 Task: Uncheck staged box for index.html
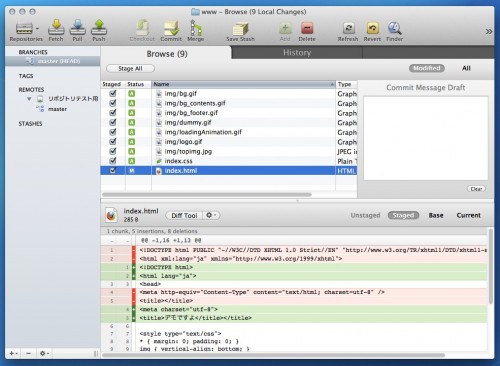113,171
